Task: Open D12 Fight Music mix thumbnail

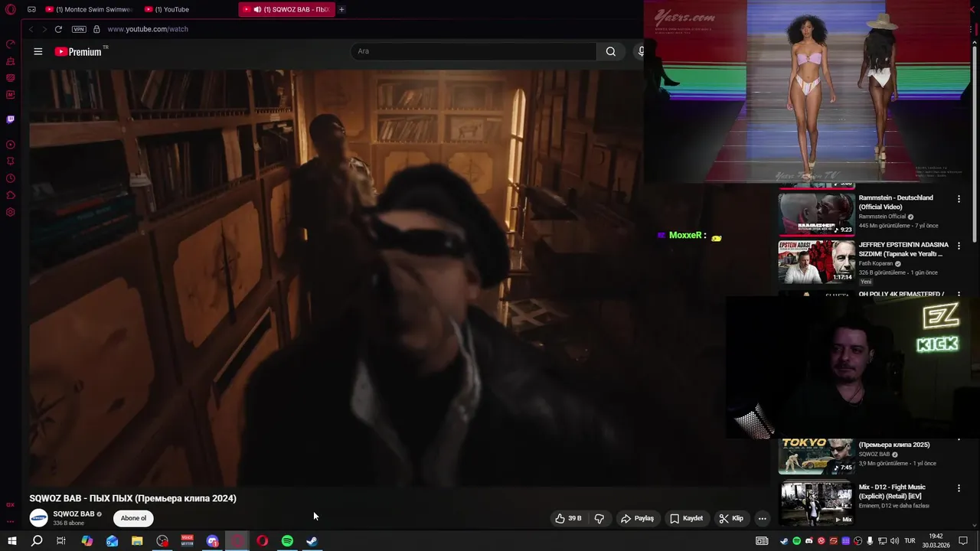Action: (816, 504)
